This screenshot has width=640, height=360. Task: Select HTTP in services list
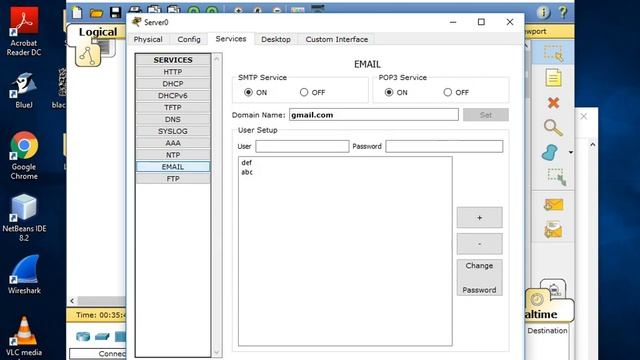[173, 72]
